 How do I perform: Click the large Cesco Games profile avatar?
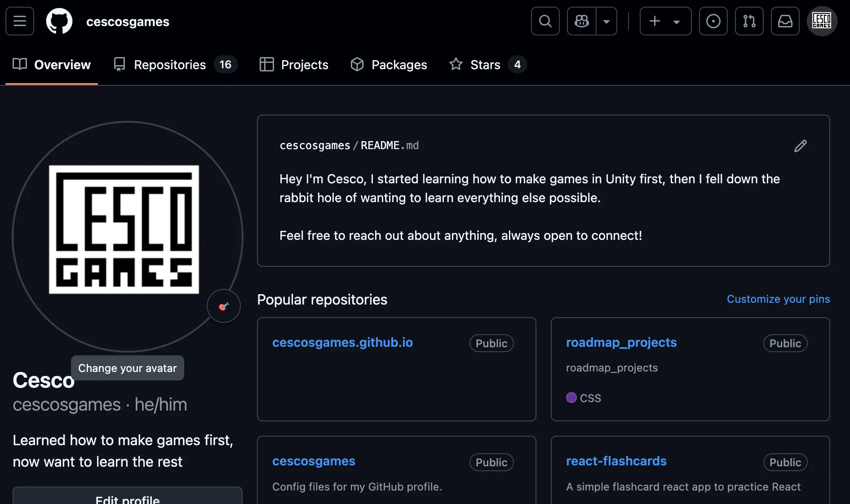click(128, 236)
